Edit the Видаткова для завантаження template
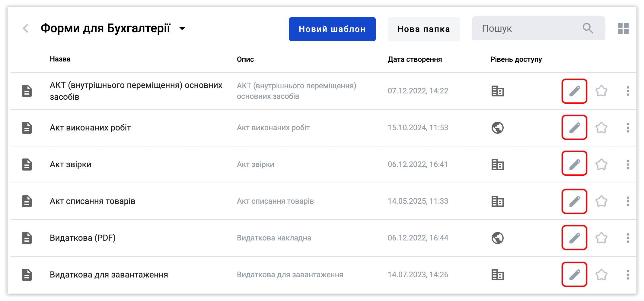Screen dimensions: 644x301 pyautogui.click(x=574, y=274)
